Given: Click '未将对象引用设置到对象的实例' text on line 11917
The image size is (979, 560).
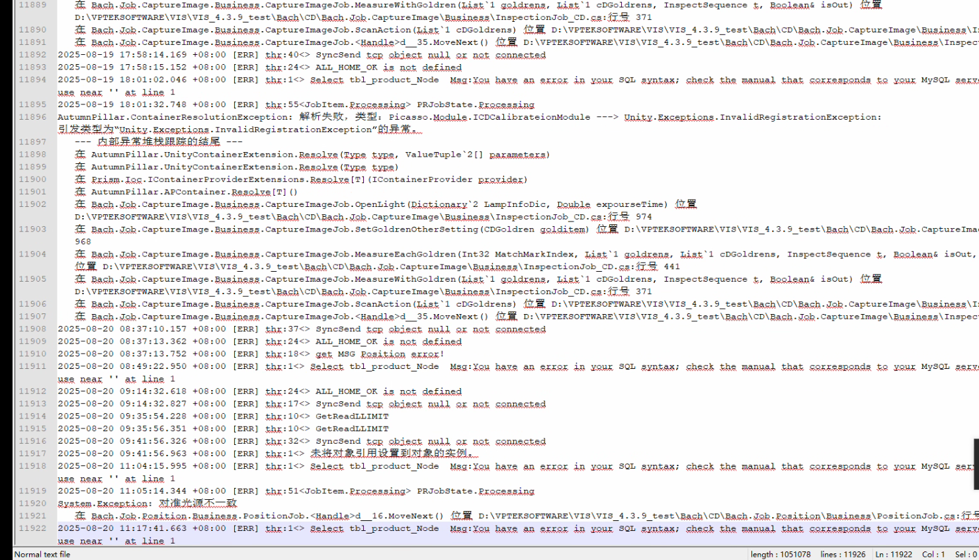Looking at the screenshot, I should point(392,454).
